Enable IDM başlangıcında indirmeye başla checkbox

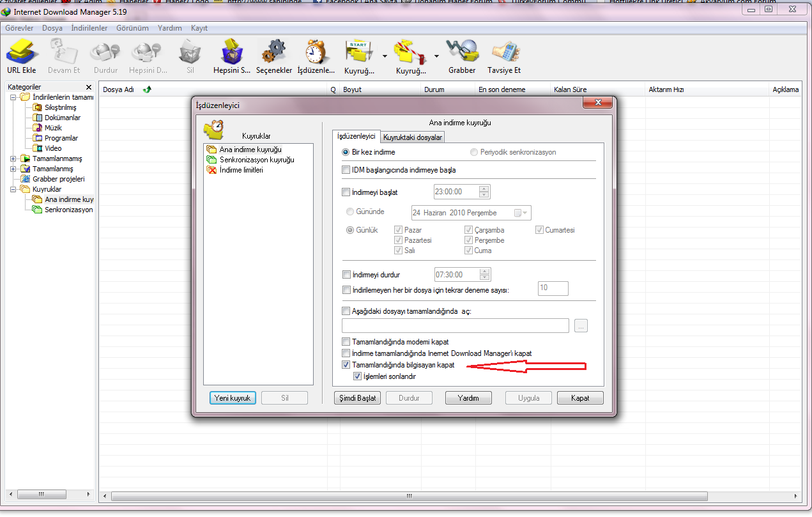tap(346, 170)
